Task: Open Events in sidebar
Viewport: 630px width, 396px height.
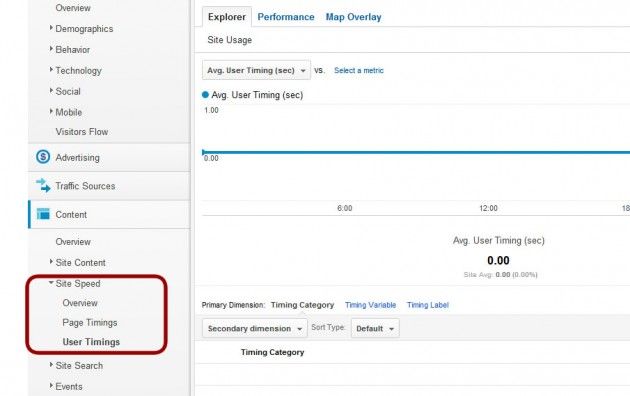Action: [x=69, y=386]
